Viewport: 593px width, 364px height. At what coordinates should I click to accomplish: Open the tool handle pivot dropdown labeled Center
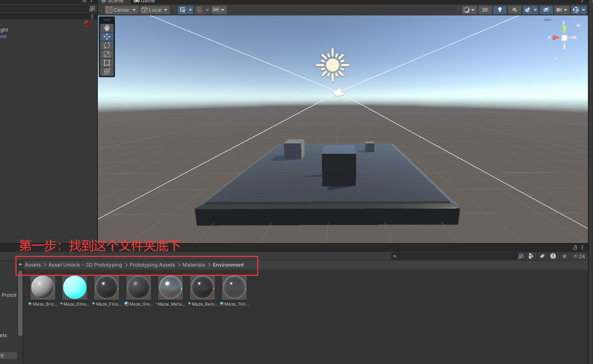[x=121, y=10]
